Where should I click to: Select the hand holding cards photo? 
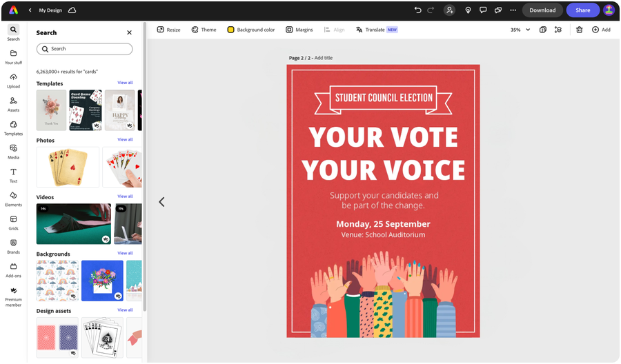[x=122, y=167]
